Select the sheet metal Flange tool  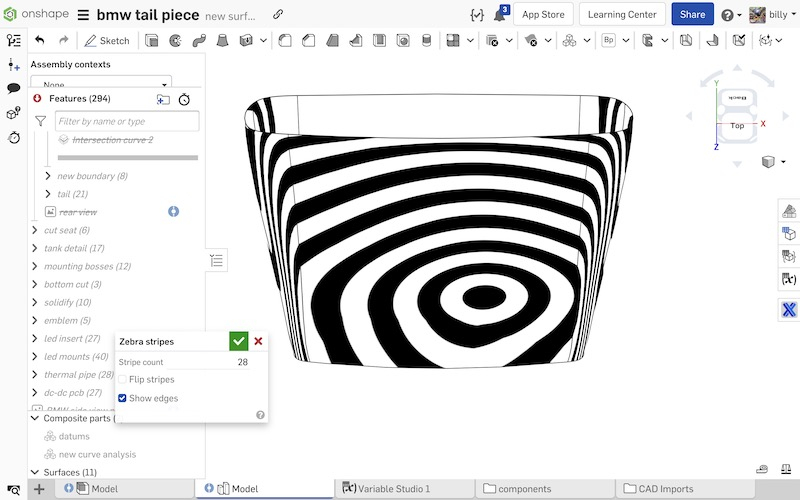pos(713,40)
